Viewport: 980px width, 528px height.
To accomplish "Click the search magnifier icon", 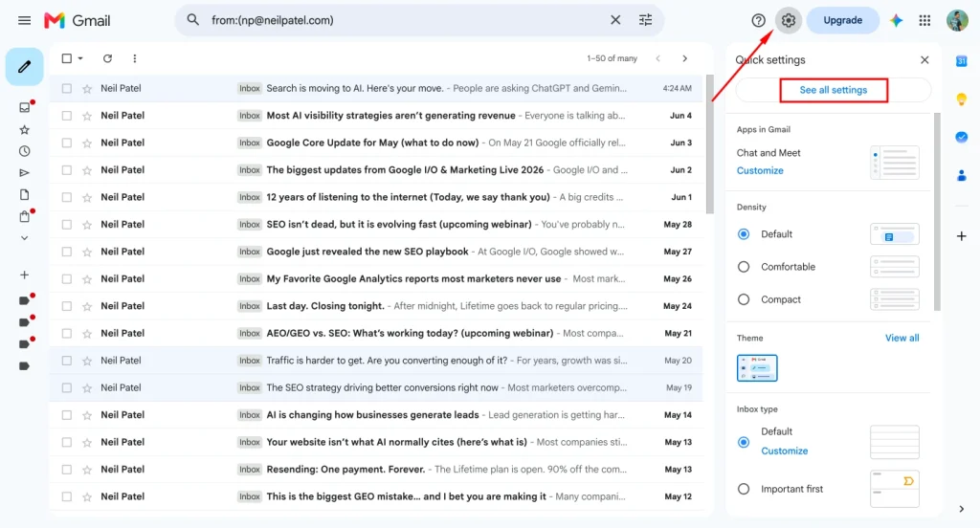I will [193, 20].
